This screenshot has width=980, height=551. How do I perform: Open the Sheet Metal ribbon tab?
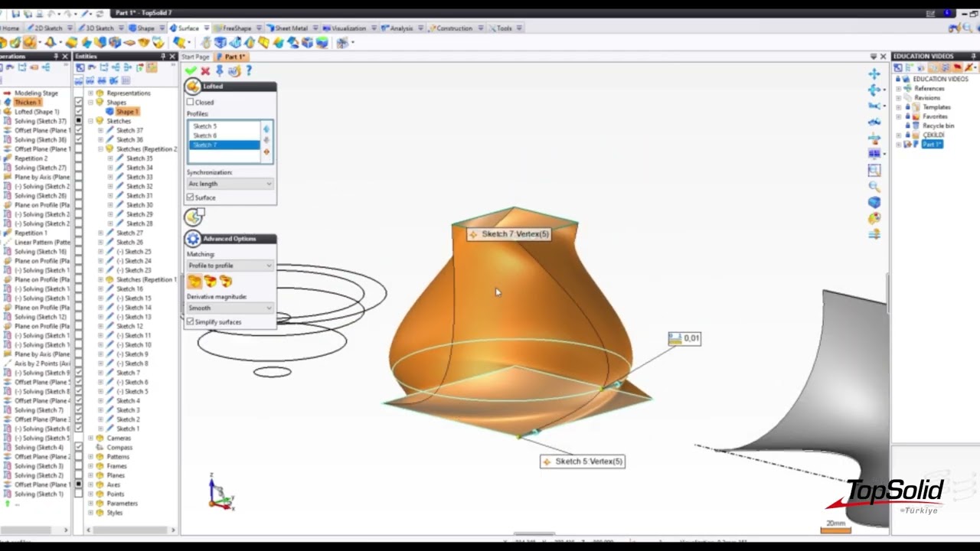pos(291,28)
